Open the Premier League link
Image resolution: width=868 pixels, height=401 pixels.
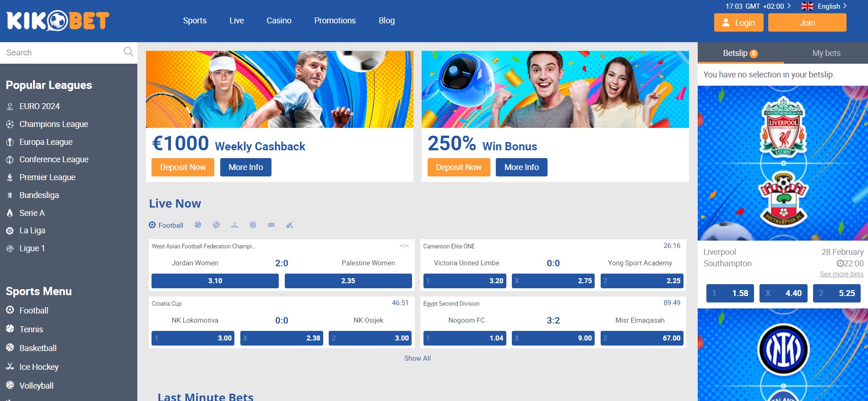pos(48,177)
